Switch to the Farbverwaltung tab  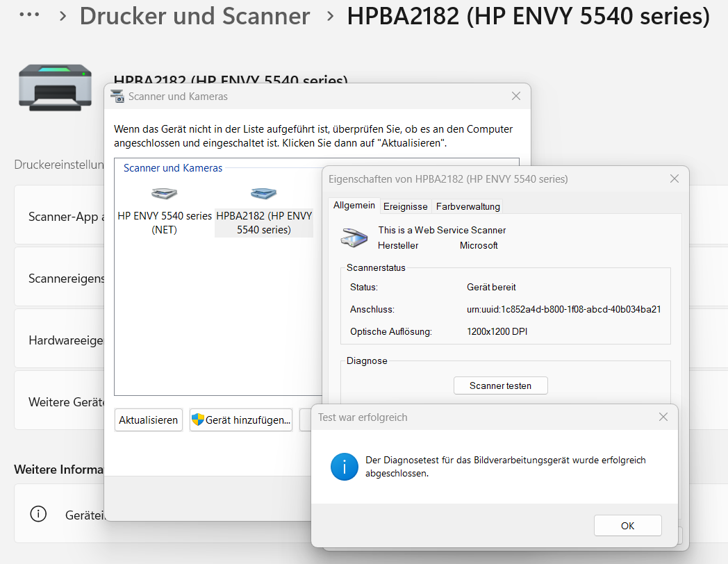[468, 206]
